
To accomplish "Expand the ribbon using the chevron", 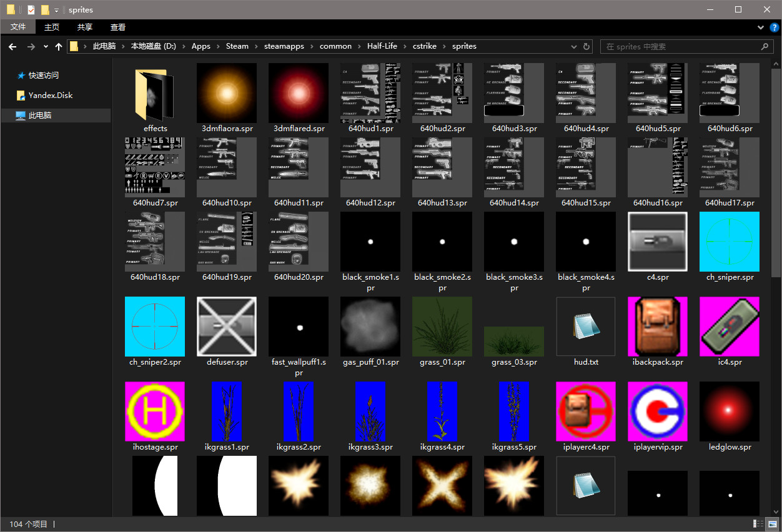I will (761, 27).
